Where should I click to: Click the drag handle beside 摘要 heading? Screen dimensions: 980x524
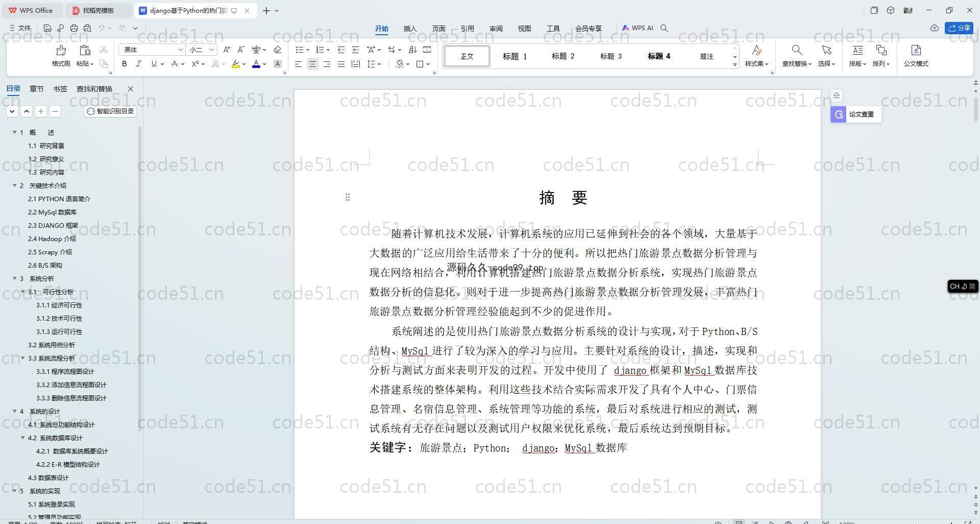click(x=348, y=197)
